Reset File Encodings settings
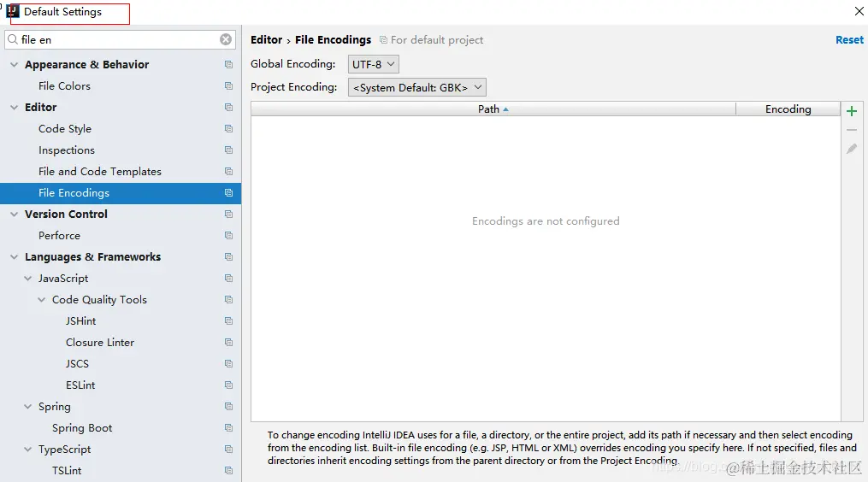This screenshot has width=868, height=482. pyautogui.click(x=849, y=40)
